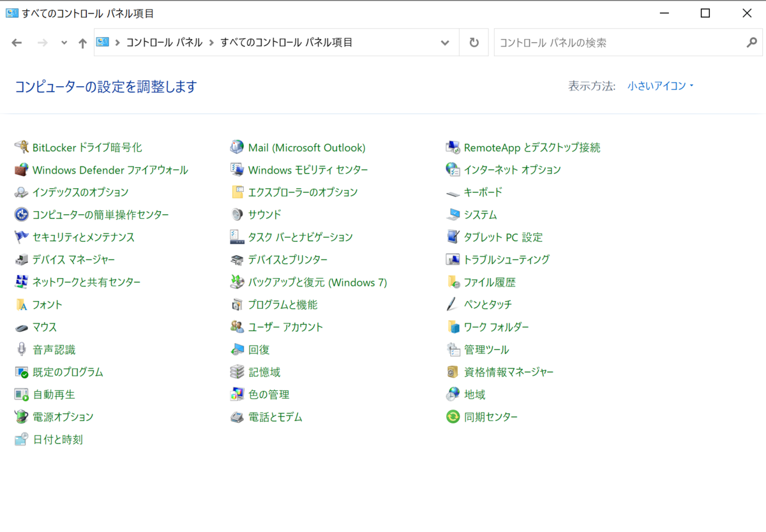766x532 pixels.
Task: Click the インデックスのオプション magnifier icon
Action: click(x=22, y=192)
